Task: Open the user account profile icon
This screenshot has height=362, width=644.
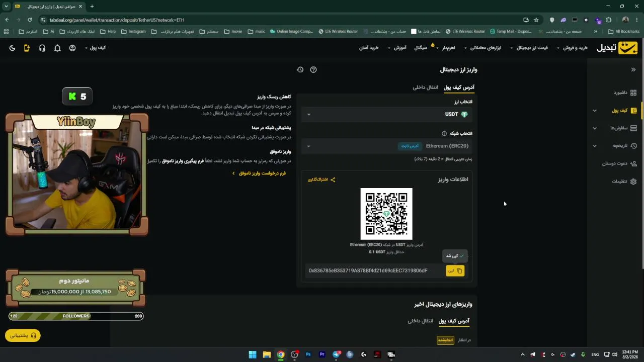Action: [72, 48]
